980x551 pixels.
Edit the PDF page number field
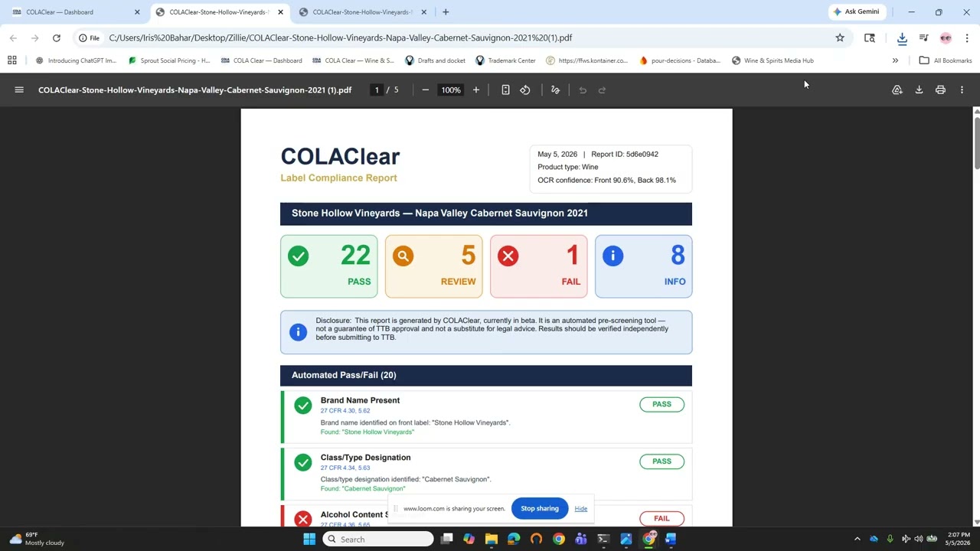[x=377, y=90]
